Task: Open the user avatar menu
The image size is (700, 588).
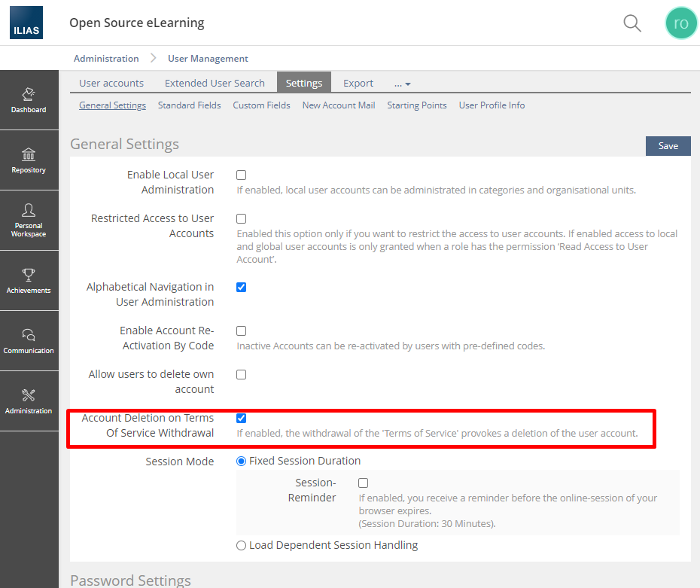Action: (x=680, y=23)
